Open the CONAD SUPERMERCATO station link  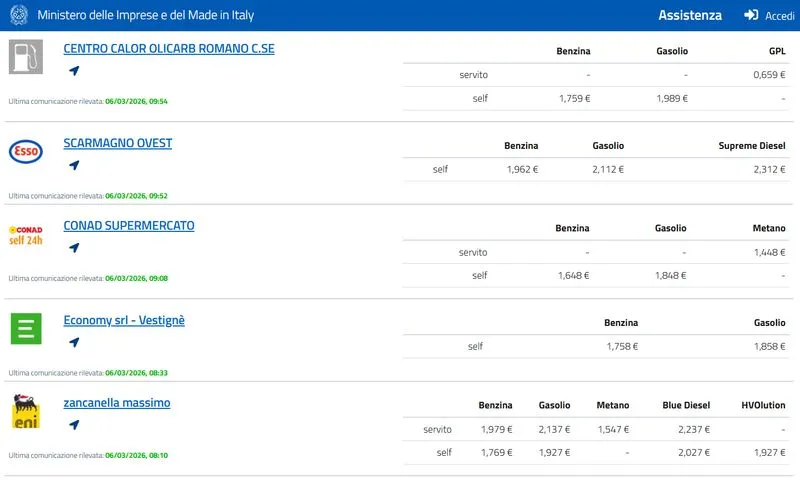point(129,226)
